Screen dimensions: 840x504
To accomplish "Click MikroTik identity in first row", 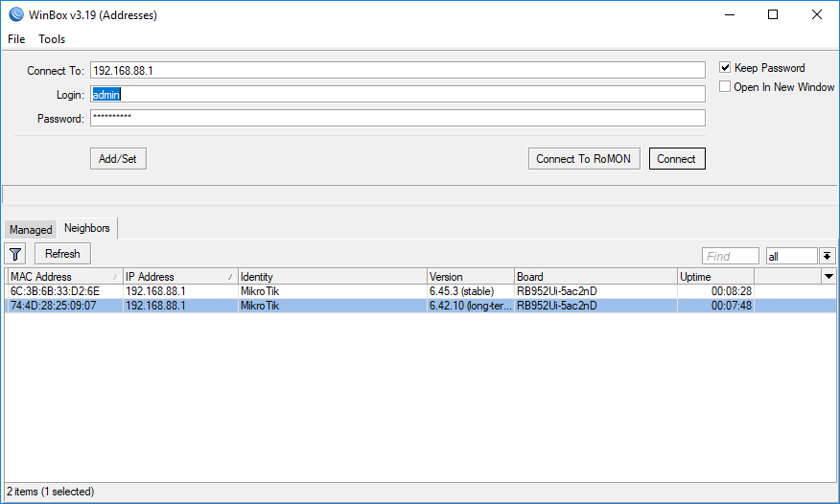I will [260, 291].
